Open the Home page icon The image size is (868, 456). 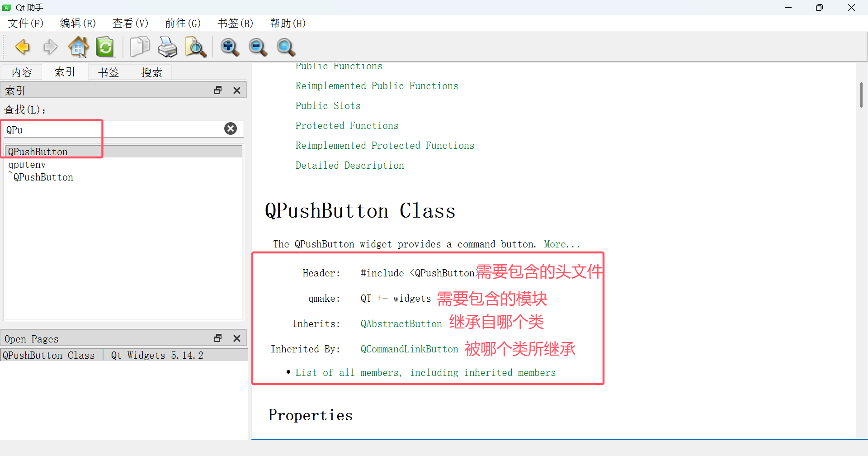tap(78, 47)
